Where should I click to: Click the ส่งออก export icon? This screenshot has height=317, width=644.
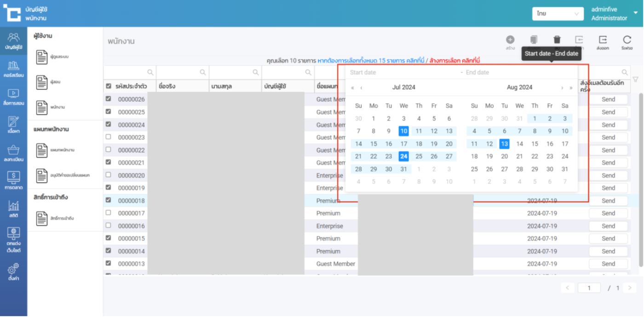click(x=603, y=40)
